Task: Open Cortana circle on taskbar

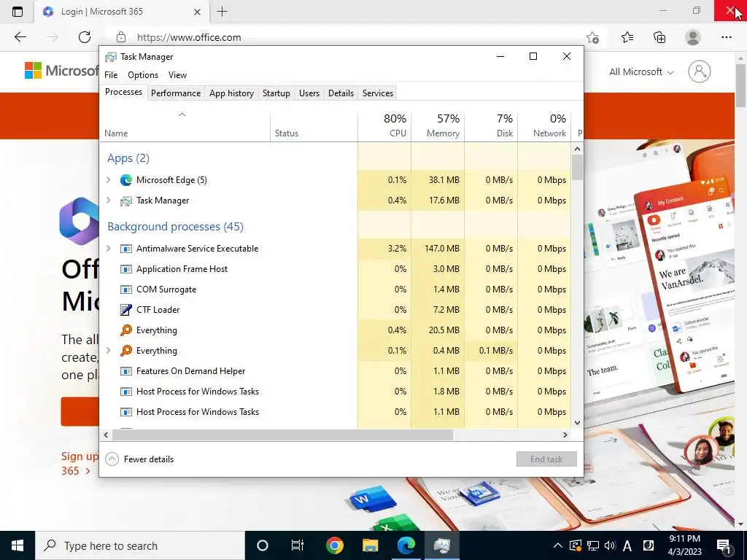Action: 263,545
